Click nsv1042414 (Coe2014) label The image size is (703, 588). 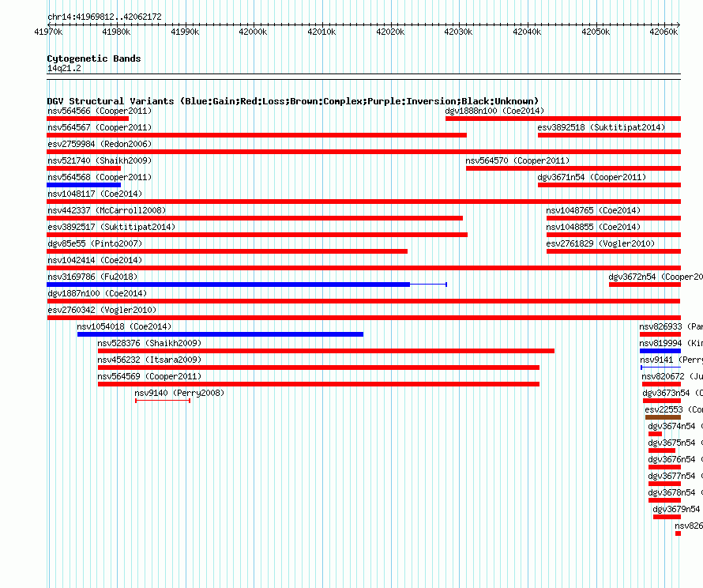coord(95,260)
